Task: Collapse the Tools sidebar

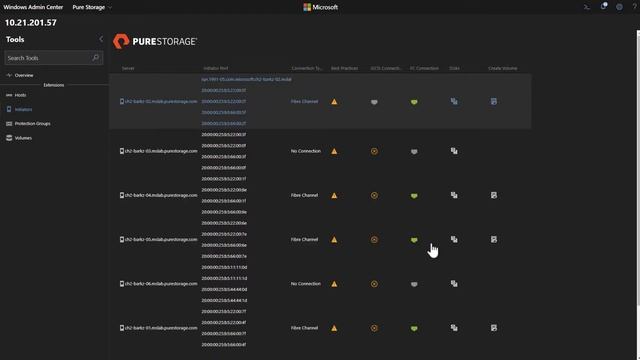Action: tap(101, 39)
